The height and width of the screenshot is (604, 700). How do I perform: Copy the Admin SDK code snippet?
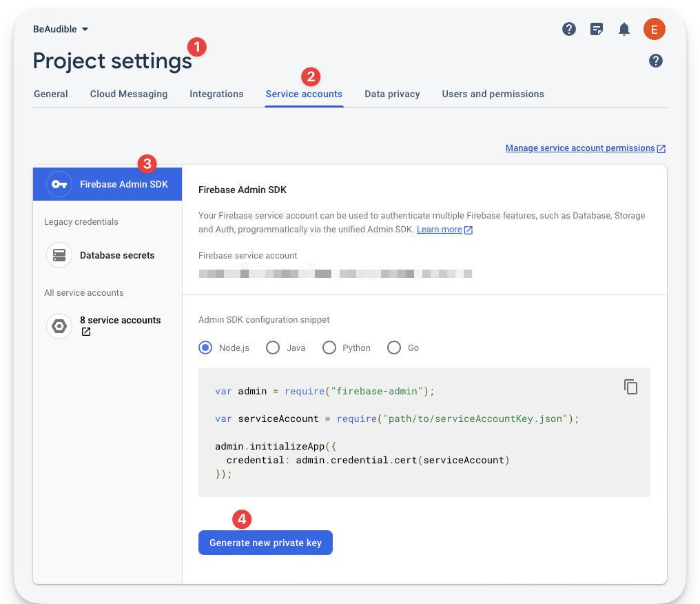[630, 387]
